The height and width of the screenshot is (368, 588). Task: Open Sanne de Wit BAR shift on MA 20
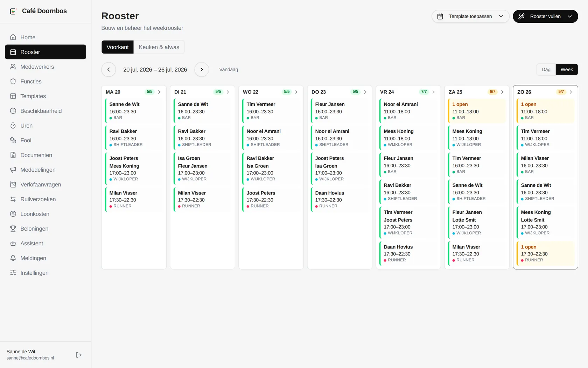tap(134, 111)
